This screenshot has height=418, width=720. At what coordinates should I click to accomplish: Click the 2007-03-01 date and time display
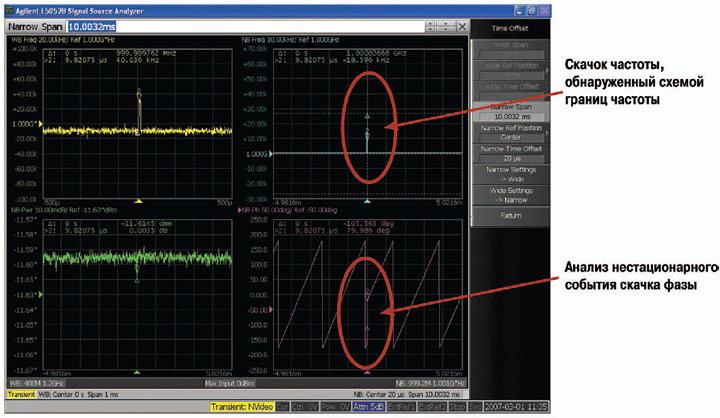516,407
